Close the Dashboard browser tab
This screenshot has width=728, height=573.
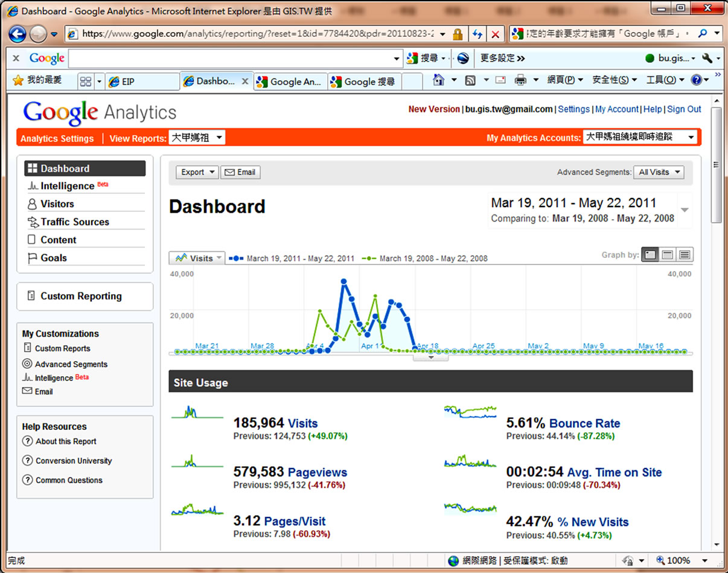point(244,81)
